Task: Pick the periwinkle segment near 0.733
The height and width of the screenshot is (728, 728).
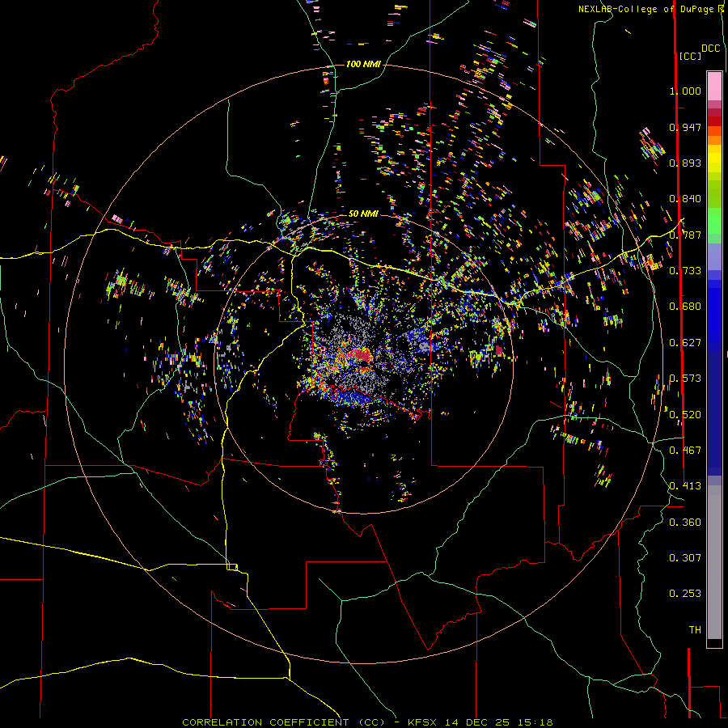Action: click(714, 256)
